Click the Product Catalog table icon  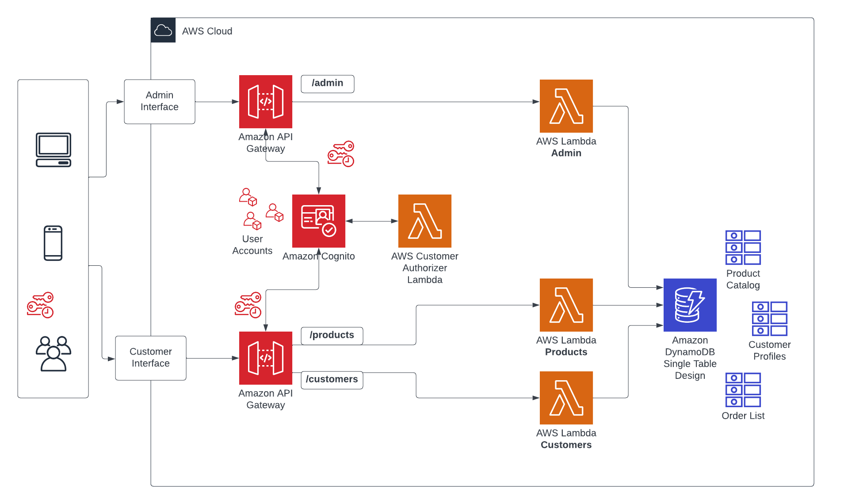743,248
